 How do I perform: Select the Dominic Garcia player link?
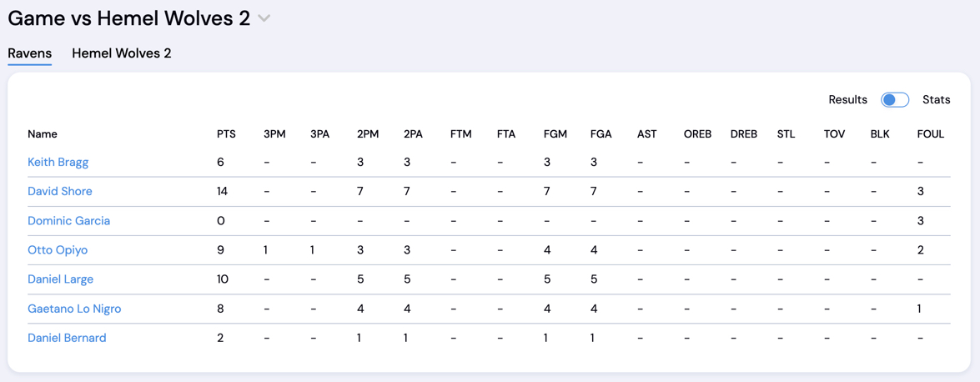[x=69, y=221]
